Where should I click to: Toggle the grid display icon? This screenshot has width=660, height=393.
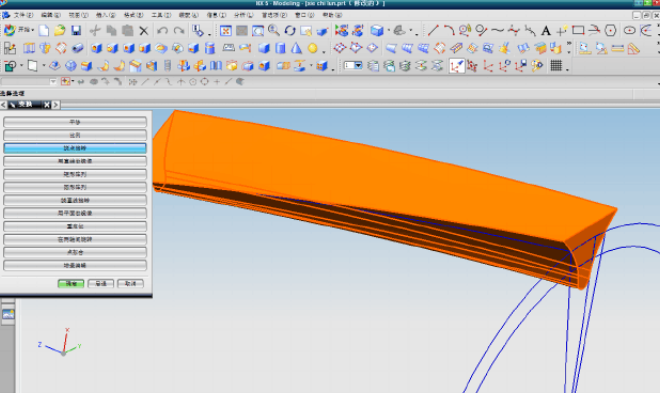coord(556,66)
